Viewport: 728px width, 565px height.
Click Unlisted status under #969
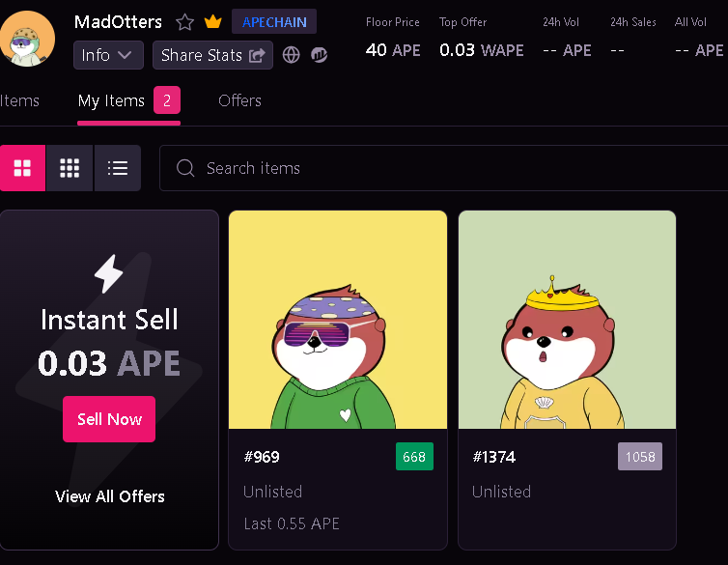pyautogui.click(x=272, y=492)
